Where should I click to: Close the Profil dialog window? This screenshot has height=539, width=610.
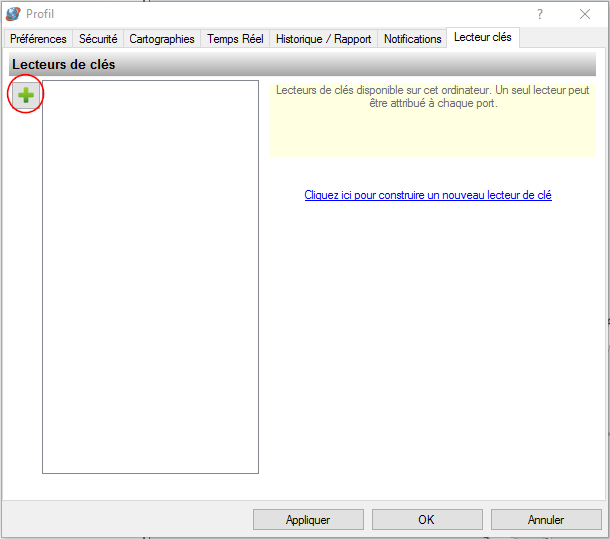[585, 14]
